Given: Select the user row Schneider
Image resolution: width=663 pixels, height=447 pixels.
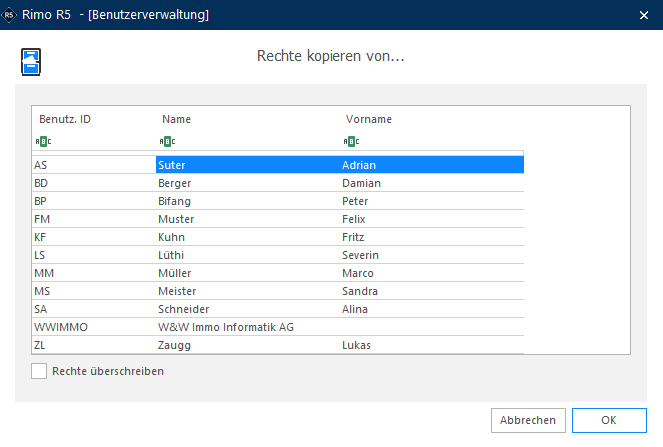Looking at the screenshot, I should click(278, 309).
